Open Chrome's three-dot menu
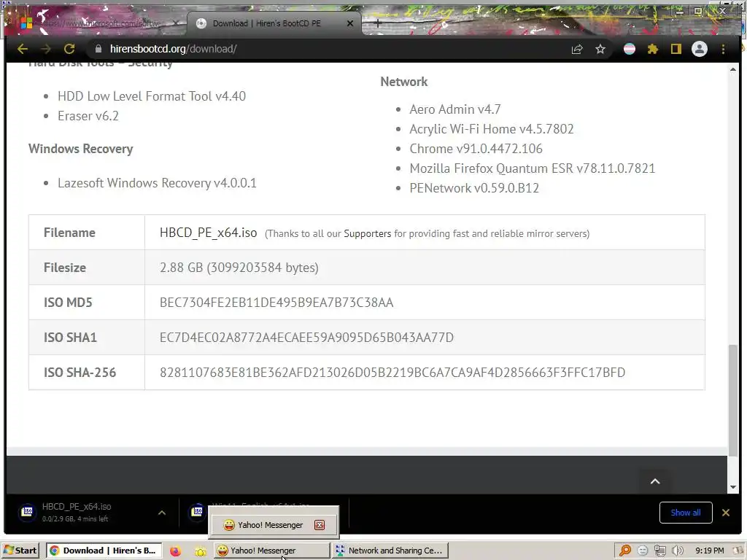Image resolution: width=747 pixels, height=560 pixels. (723, 49)
